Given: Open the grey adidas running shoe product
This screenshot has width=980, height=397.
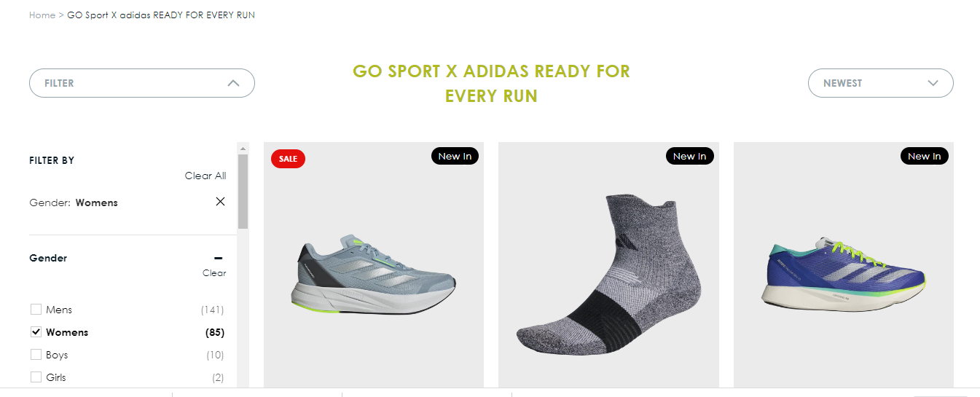Looking at the screenshot, I should 374,273.
